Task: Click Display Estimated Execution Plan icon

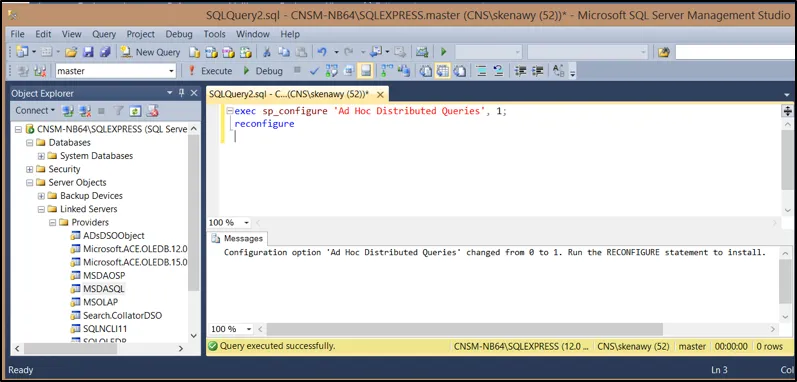Action: [x=331, y=71]
